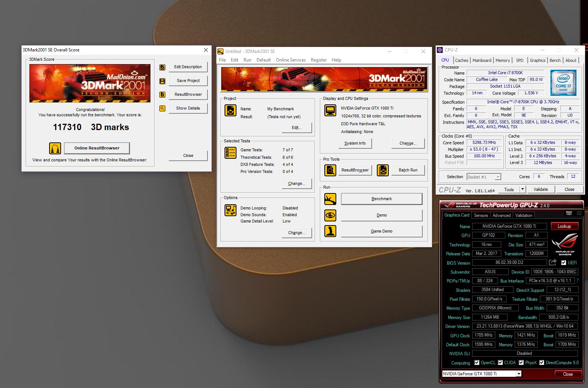
Task: Click the Core Speed value in CPU-Z
Action: [484, 143]
